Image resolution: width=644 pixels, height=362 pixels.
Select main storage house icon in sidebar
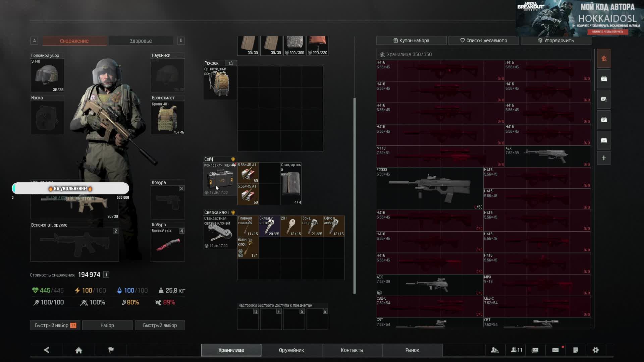(x=604, y=59)
